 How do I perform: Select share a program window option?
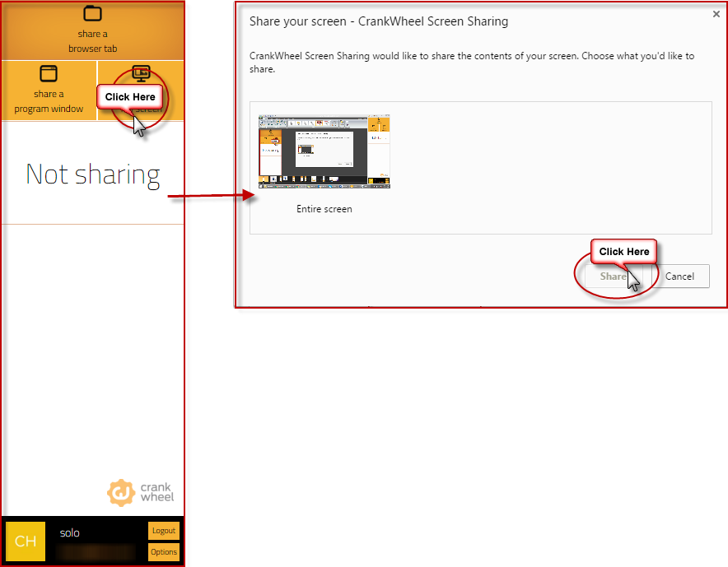[49, 91]
